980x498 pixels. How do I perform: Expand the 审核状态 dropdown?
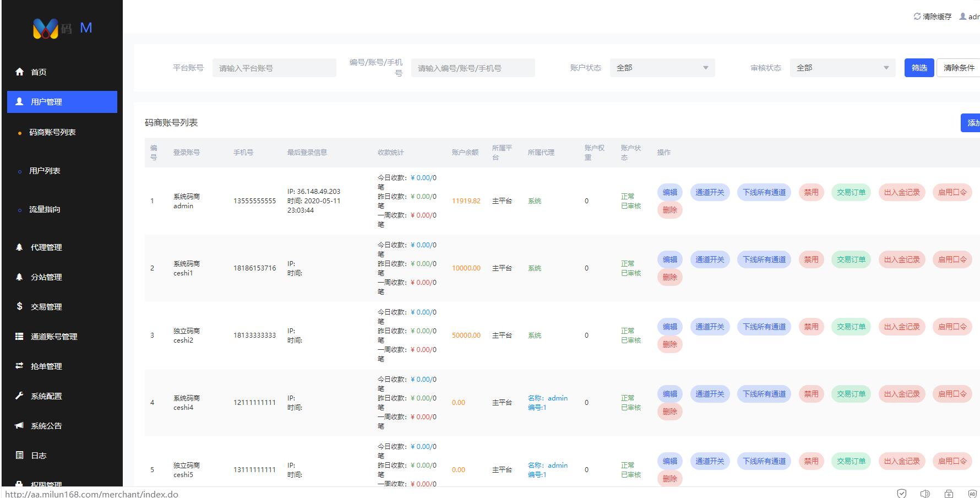pos(842,68)
